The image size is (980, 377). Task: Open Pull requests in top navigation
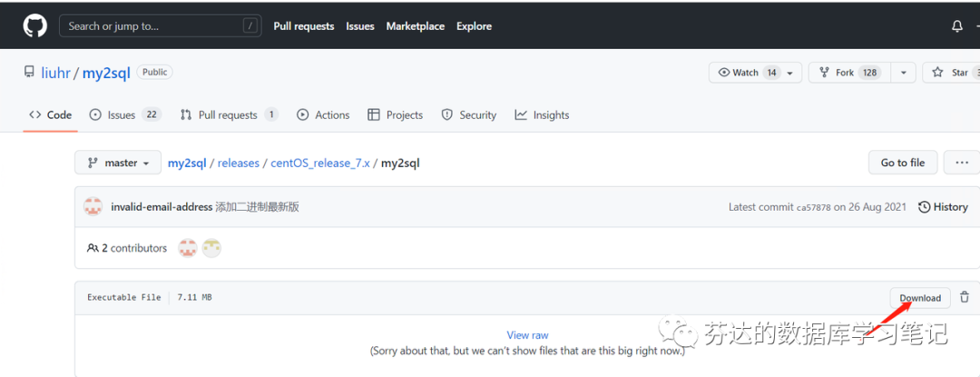(304, 26)
